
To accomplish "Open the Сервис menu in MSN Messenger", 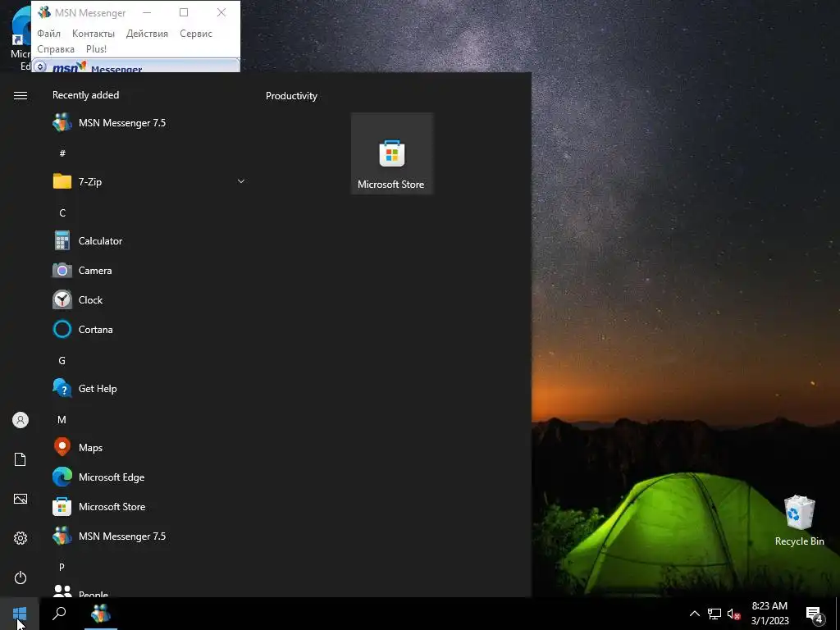I will pos(195,33).
